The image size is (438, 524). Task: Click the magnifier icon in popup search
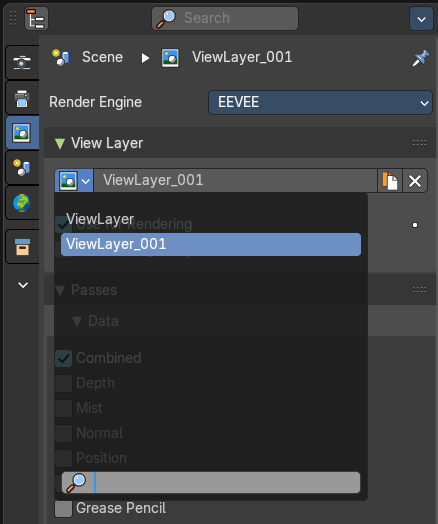pos(76,483)
